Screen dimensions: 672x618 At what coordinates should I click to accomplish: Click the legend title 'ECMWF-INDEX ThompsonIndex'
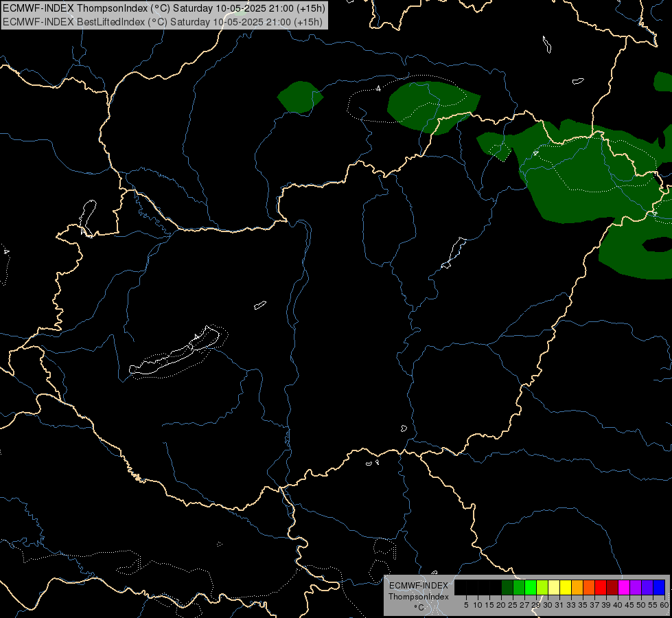(x=419, y=591)
